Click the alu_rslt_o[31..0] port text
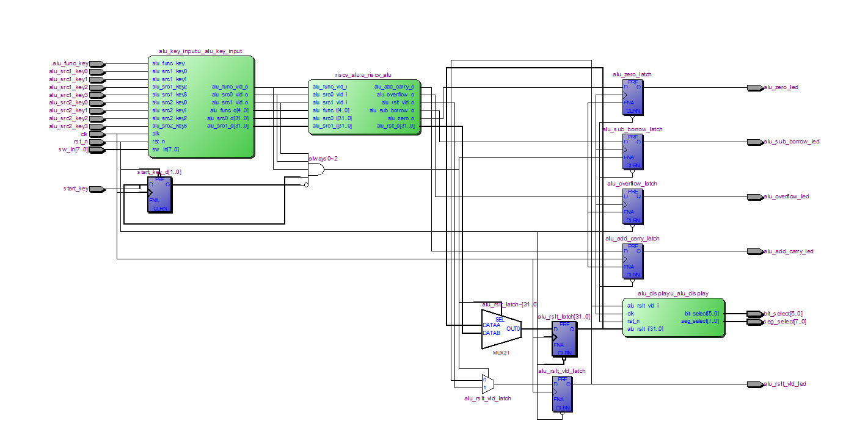Image resolution: width=868 pixels, height=440 pixels. [395, 126]
